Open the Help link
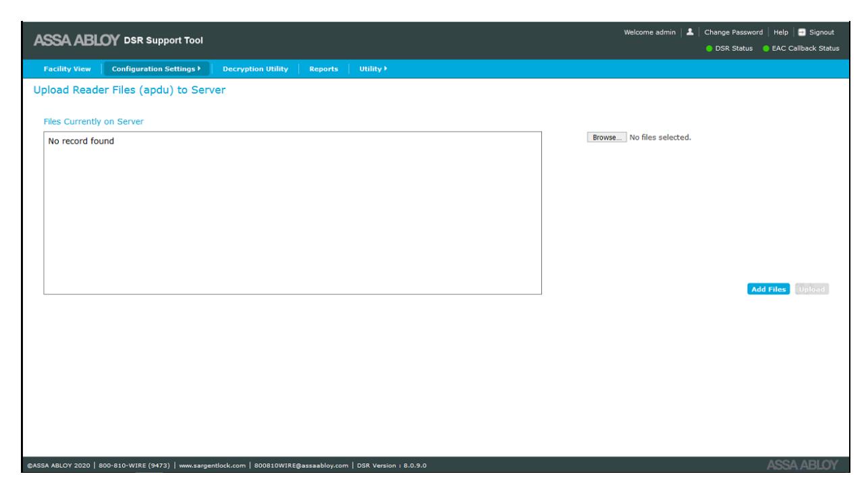This screenshot has height=487, width=868. (782, 32)
